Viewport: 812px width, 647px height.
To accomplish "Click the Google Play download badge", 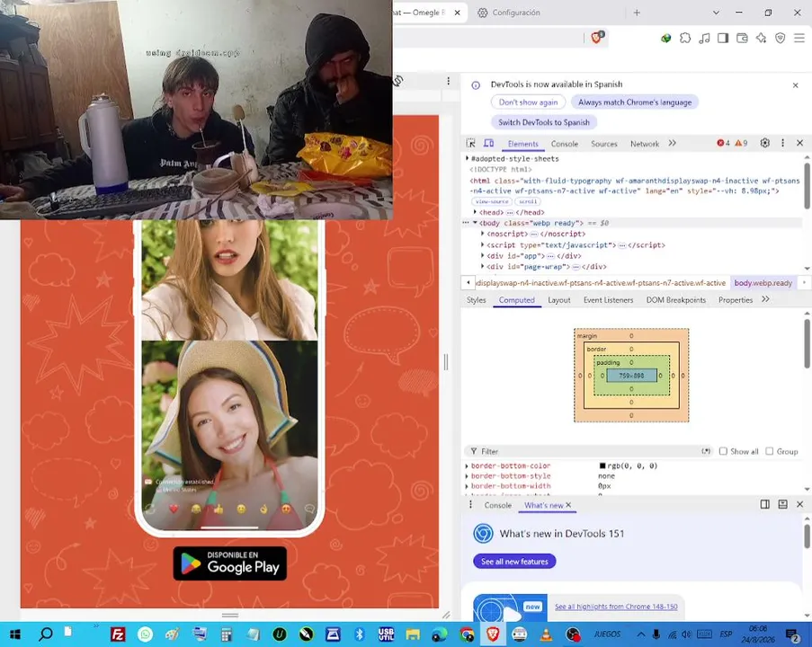I will [230, 563].
